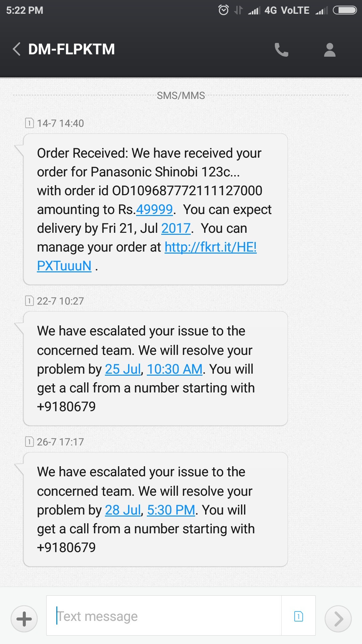Tap the back arrow next to DM-FLPKTM
This screenshot has height=644, width=362.
17,49
